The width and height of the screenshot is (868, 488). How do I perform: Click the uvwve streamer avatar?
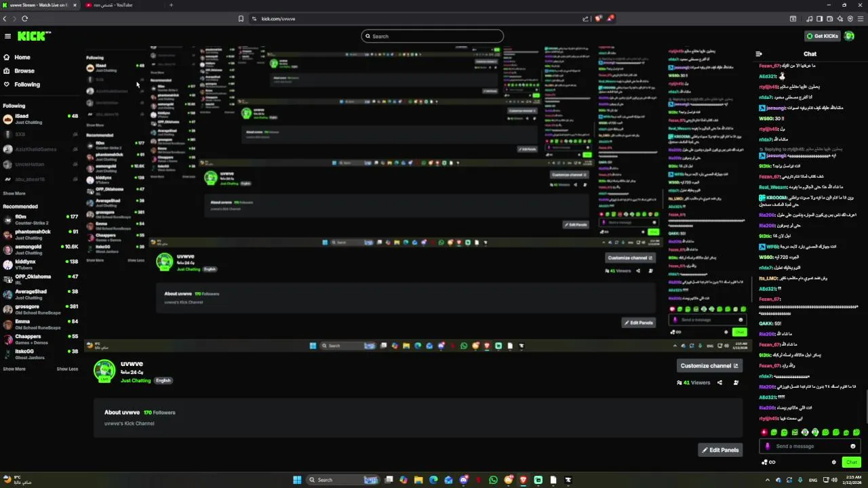pos(104,371)
